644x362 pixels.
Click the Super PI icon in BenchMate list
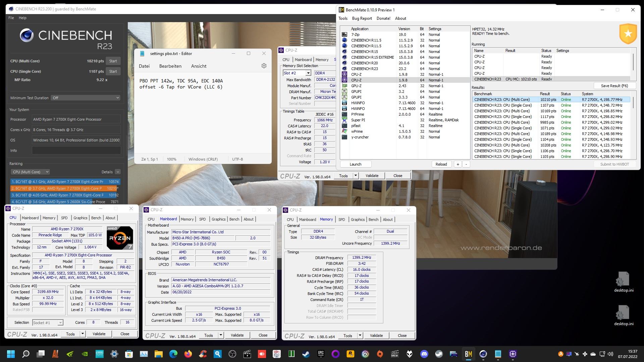[344, 120]
